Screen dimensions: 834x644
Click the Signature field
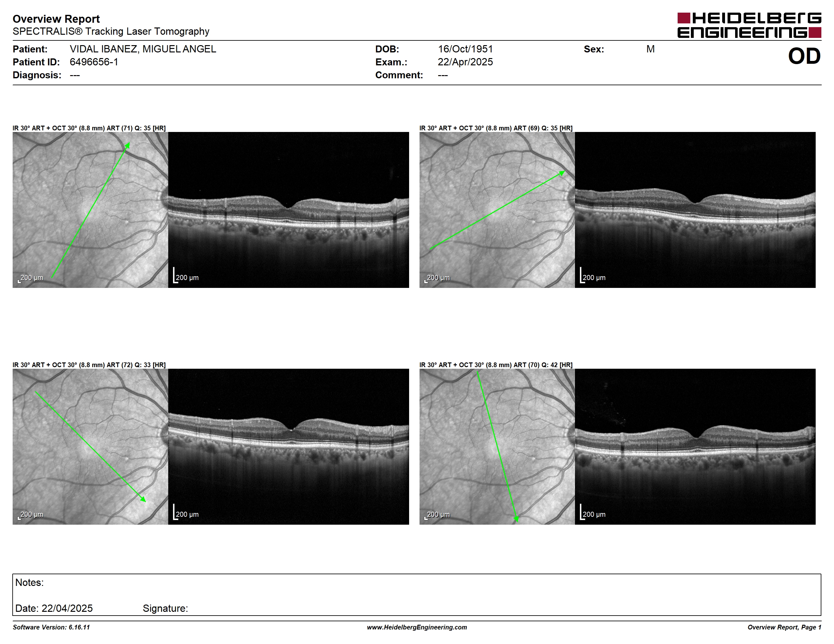pyautogui.click(x=165, y=608)
